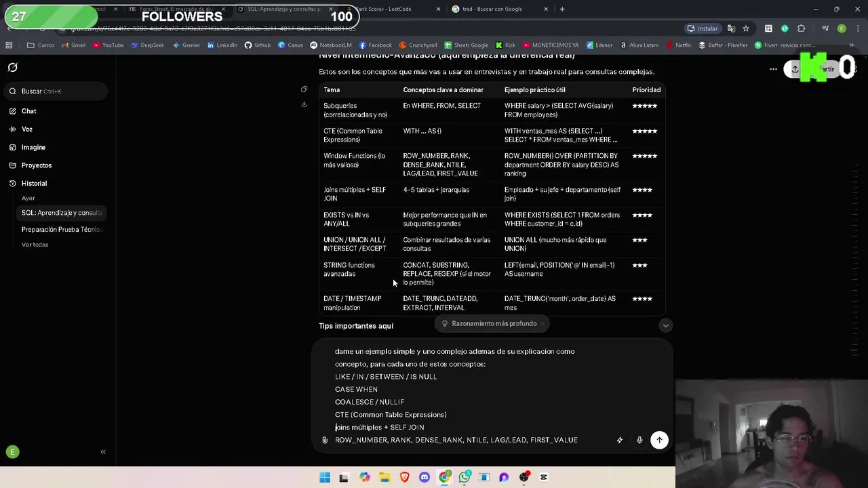Select the SQL: Aprendizaje y consultas conversation

click(x=62, y=213)
